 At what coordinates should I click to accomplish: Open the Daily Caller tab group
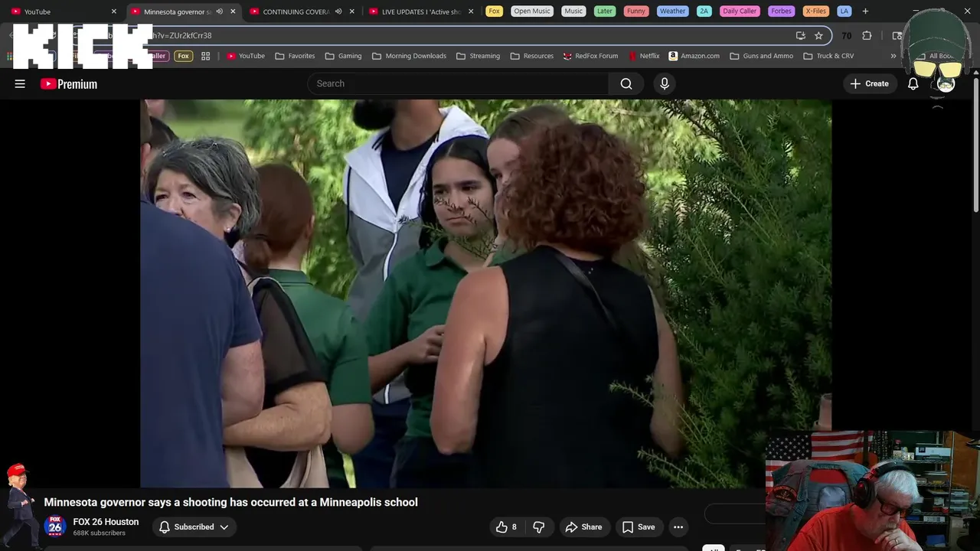740,11
